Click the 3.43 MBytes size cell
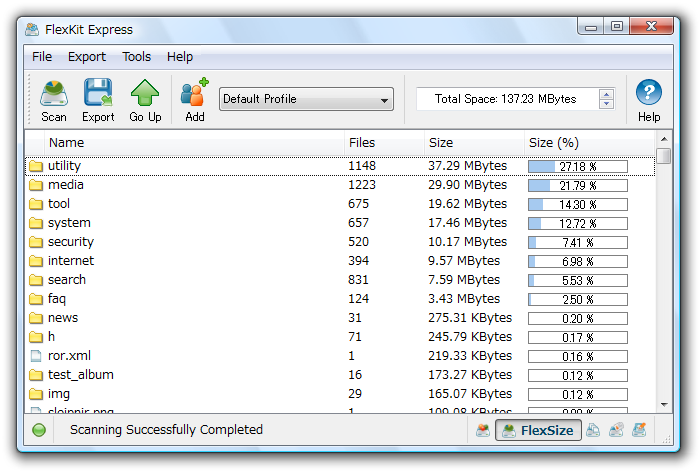Viewport: 700px width, 473px height. click(x=464, y=299)
